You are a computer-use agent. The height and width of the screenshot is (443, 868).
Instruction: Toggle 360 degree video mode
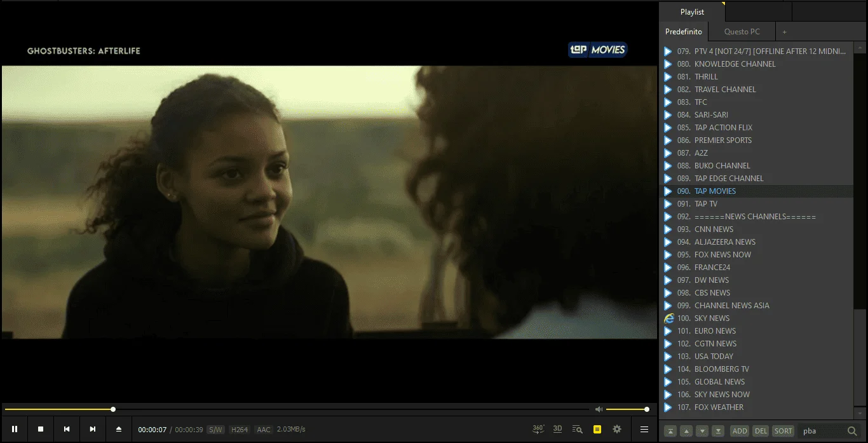[538, 429]
